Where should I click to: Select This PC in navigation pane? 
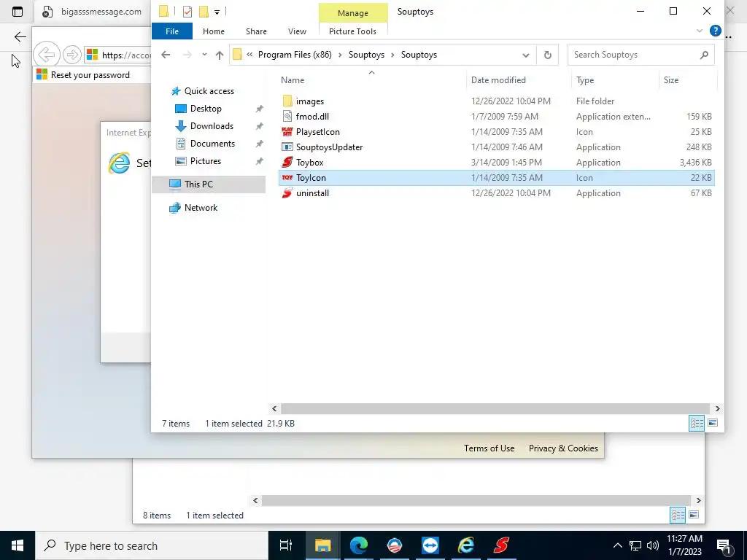coord(209,184)
